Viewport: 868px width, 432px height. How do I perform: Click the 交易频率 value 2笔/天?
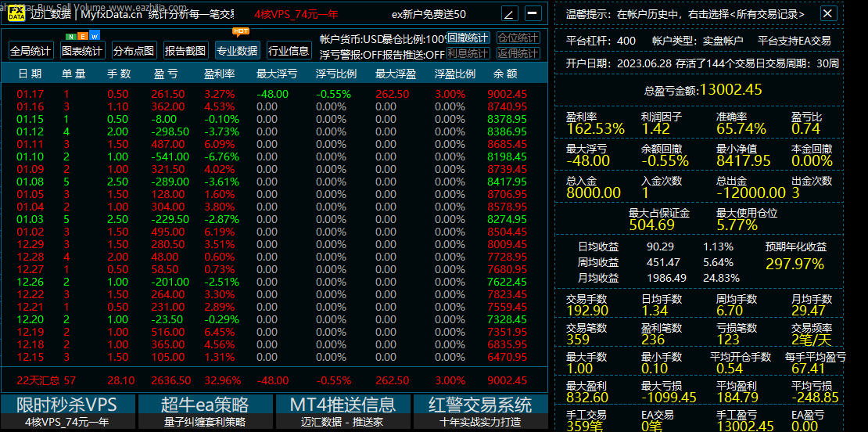[812, 340]
